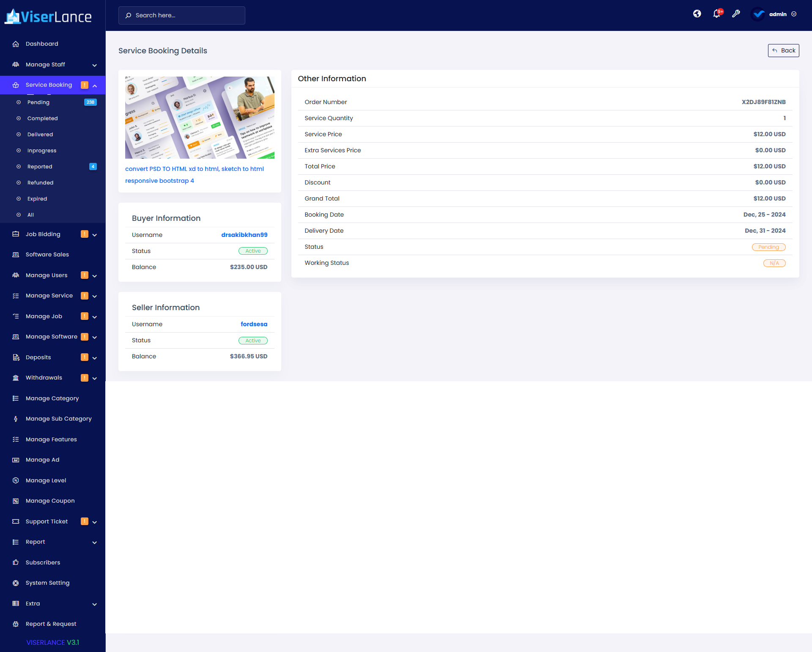Open the notifications bell icon
812x652 pixels.
click(716, 14)
